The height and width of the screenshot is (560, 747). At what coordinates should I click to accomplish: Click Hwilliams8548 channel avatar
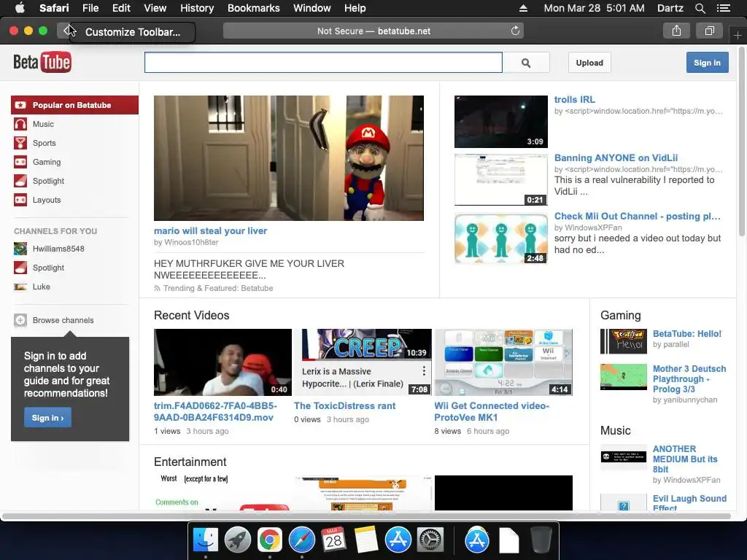tap(20, 249)
